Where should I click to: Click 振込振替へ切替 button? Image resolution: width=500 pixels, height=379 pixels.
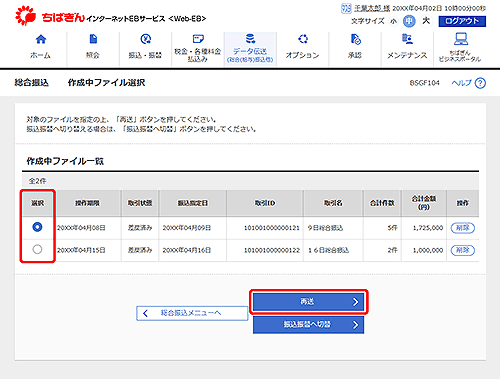308,324
